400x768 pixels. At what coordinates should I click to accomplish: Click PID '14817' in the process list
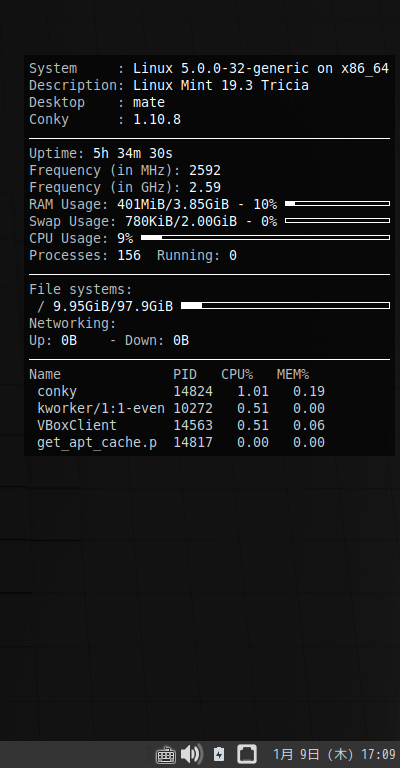(x=193, y=443)
